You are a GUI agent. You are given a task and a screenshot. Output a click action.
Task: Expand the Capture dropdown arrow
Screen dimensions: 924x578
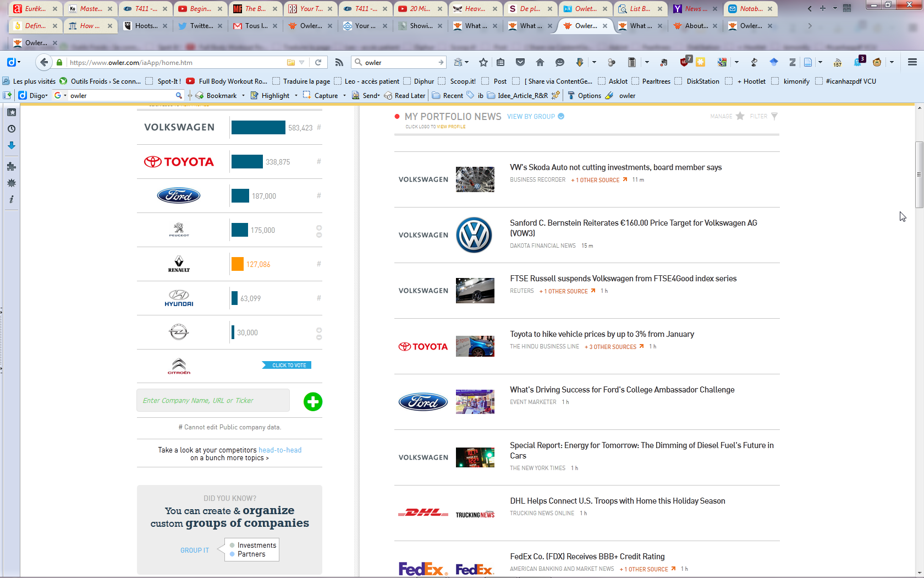pos(344,95)
